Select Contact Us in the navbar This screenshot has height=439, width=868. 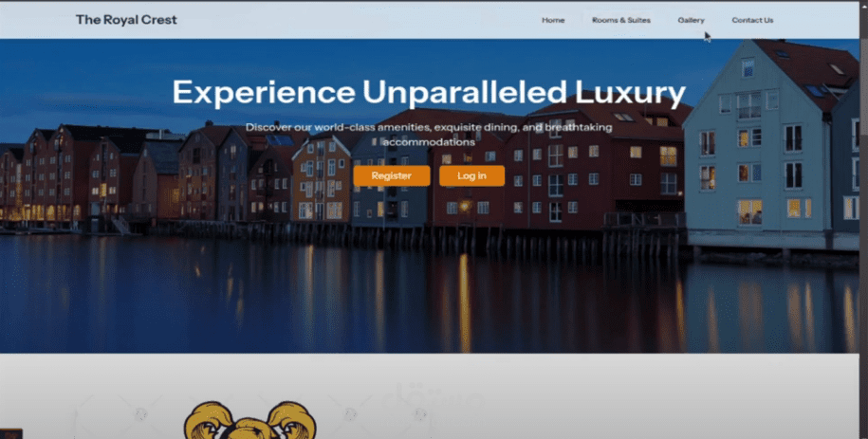pyautogui.click(x=752, y=20)
